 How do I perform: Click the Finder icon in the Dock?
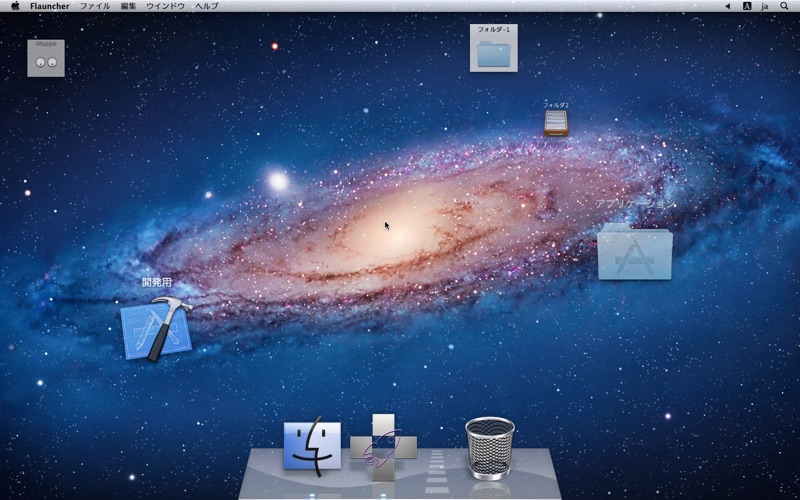[312, 445]
